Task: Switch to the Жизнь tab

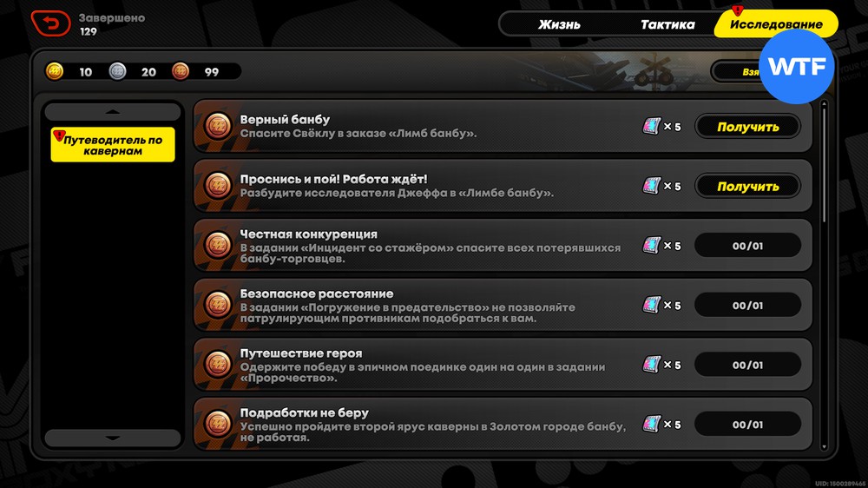Action: (x=559, y=24)
